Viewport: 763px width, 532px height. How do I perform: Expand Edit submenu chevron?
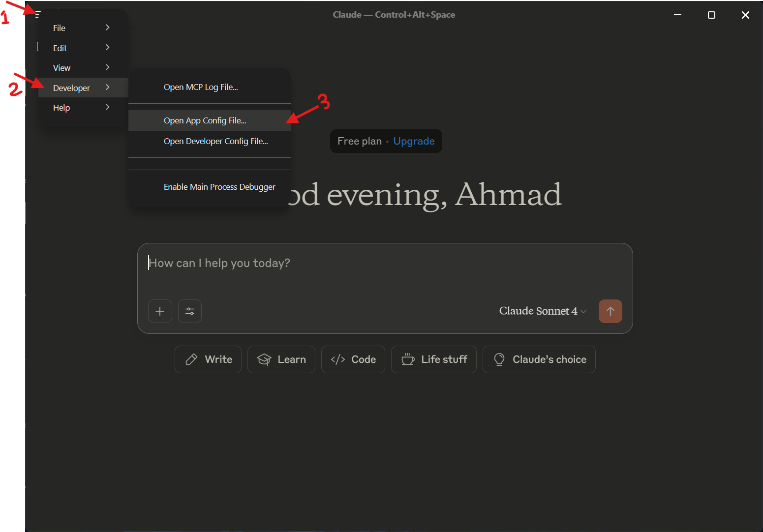(108, 48)
